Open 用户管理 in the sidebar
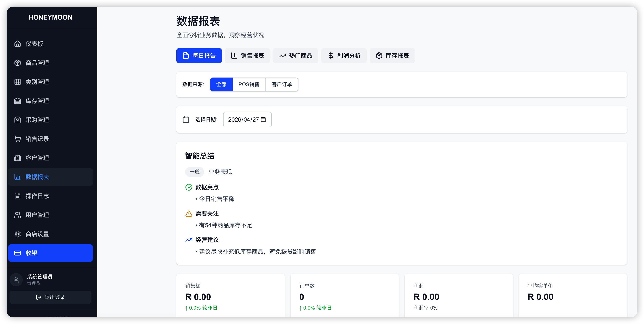The width and height of the screenshot is (644, 324). [x=50, y=215]
